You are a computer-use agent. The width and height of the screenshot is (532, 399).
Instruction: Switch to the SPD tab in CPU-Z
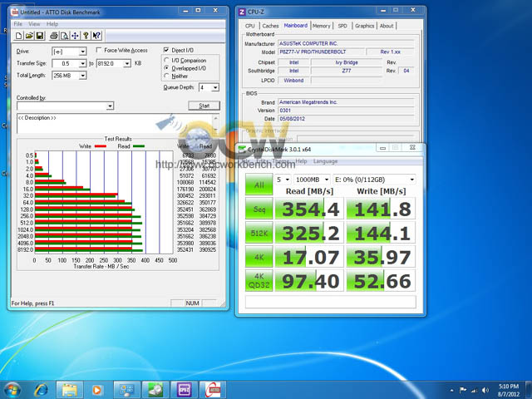(x=342, y=26)
